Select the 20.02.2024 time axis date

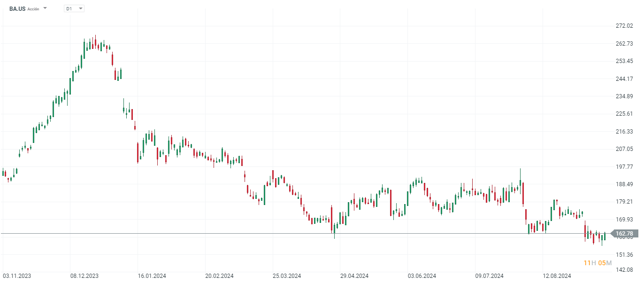[220, 276]
